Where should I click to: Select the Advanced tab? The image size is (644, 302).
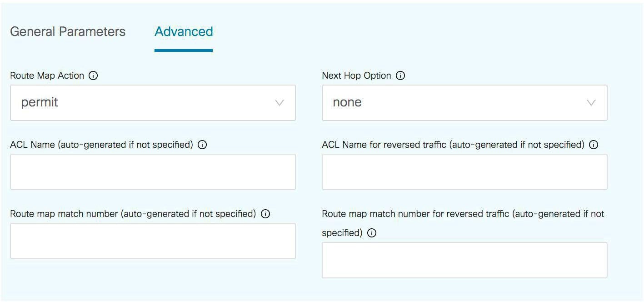(x=184, y=31)
